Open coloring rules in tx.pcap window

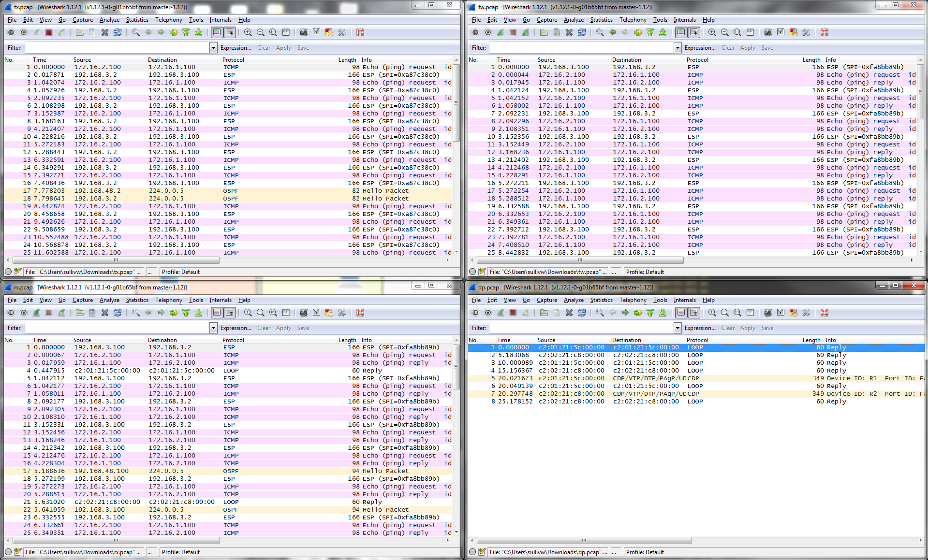[x=329, y=32]
